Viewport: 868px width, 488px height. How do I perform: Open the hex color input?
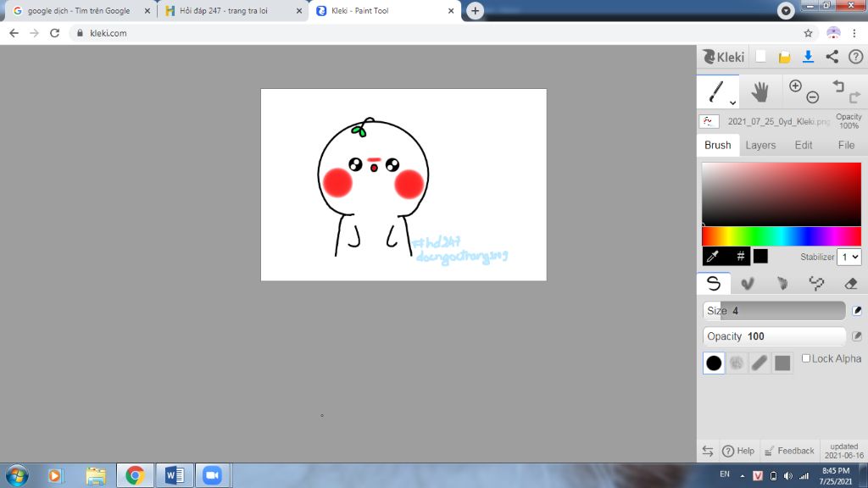(x=739, y=256)
